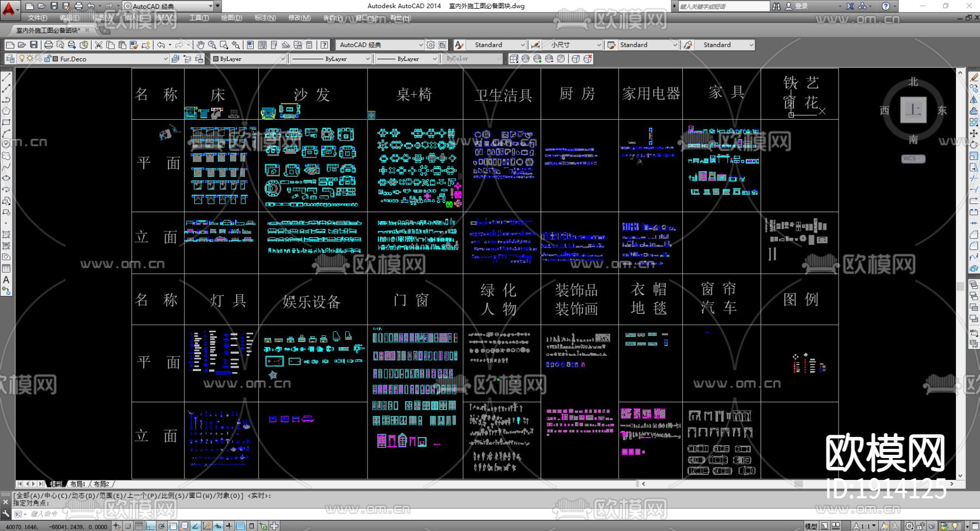Click the Plot (print) icon in standard toolbar
This screenshot has height=531, width=980.
tap(48, 45)
